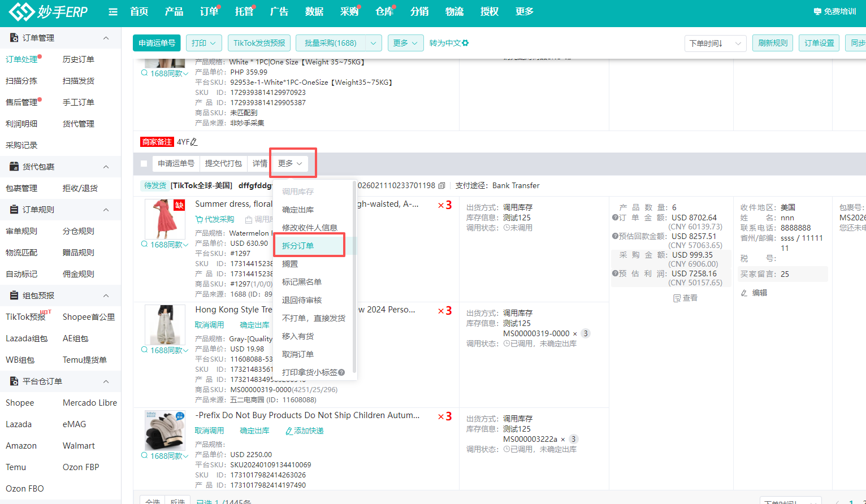Choose 取消订单 in the more menu

(x=298, y=354)
